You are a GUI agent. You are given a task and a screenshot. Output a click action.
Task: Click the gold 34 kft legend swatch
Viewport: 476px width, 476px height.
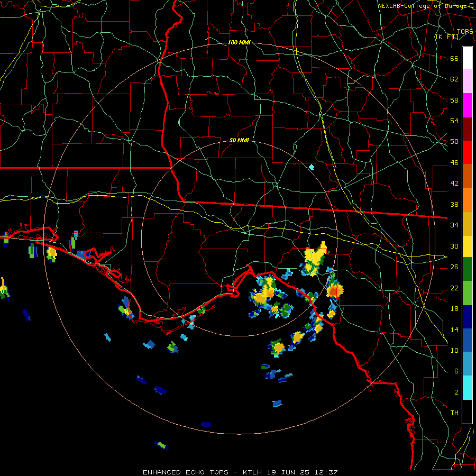pyautogui.click(x=467, y=223)
